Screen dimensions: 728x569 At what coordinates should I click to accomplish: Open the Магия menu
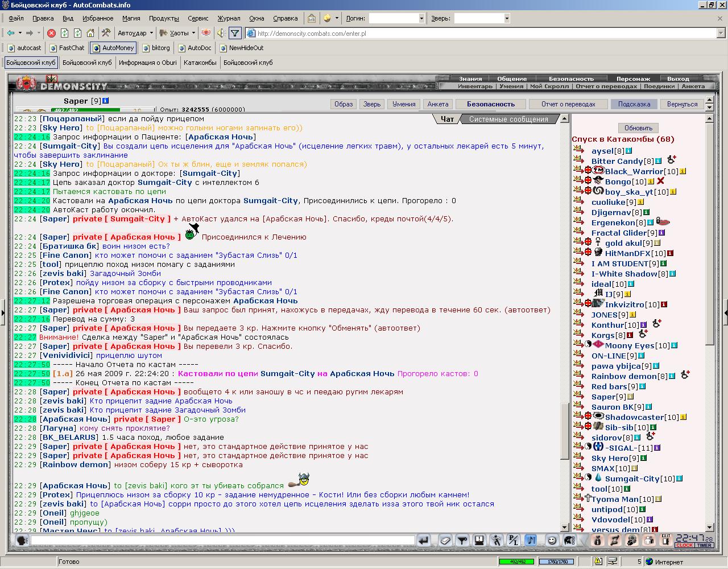click(131, 18)
